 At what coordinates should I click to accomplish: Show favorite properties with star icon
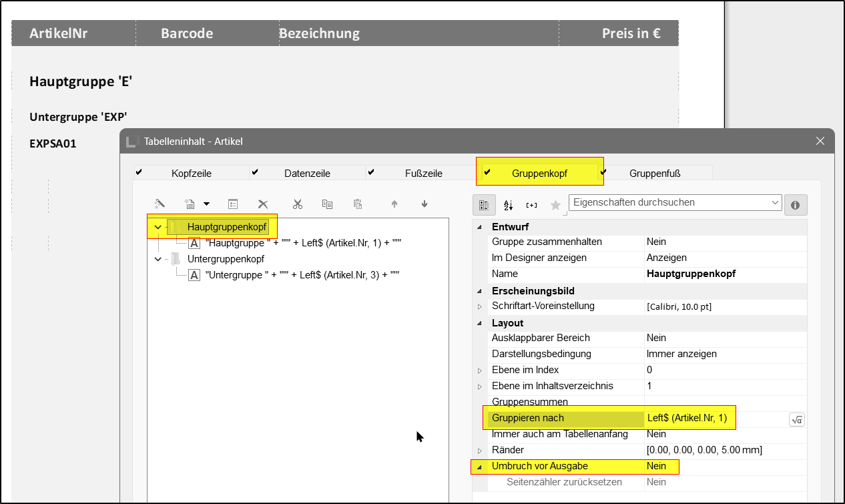click(x=555, y=205)
